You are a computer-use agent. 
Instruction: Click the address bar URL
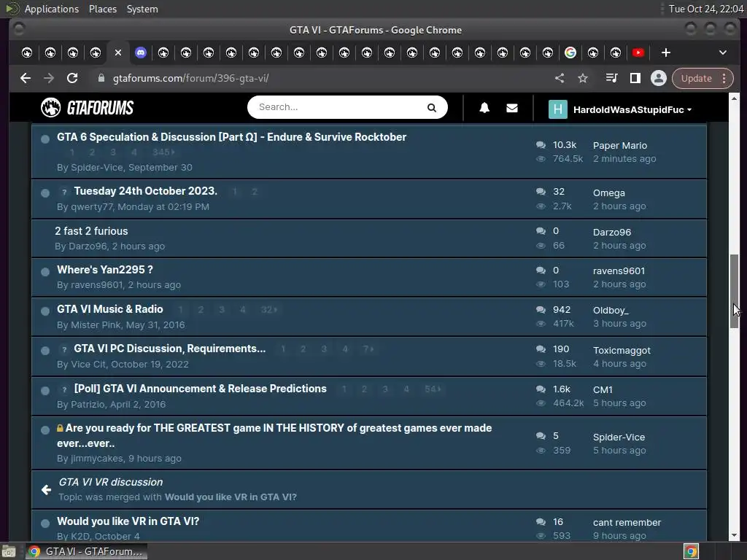point(190,78)
